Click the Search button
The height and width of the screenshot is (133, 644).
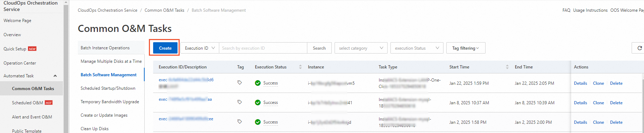pyautogui.click(x=319, y=48)
